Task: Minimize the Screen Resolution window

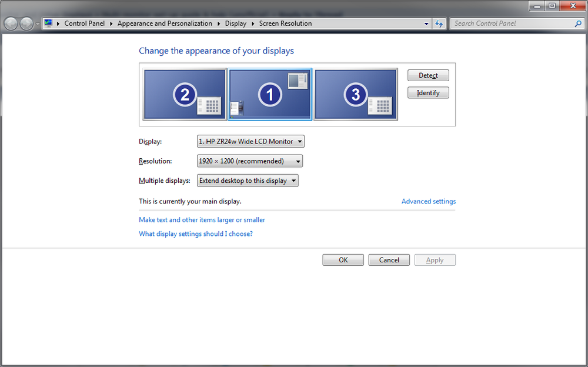Action: point(537,6)
